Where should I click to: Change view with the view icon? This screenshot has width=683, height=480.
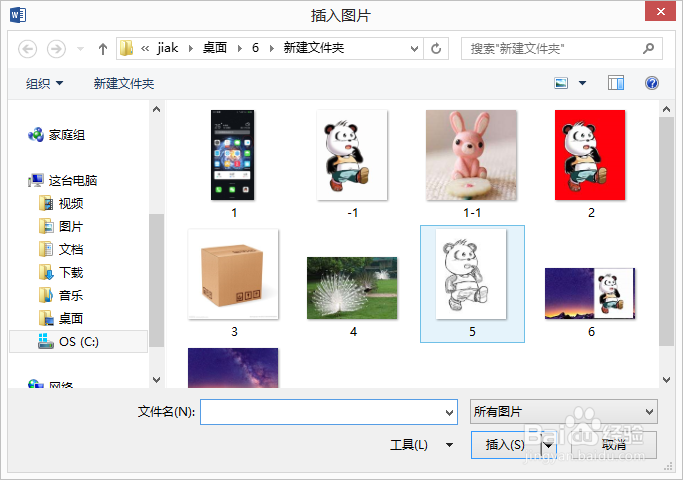(561, 83)
